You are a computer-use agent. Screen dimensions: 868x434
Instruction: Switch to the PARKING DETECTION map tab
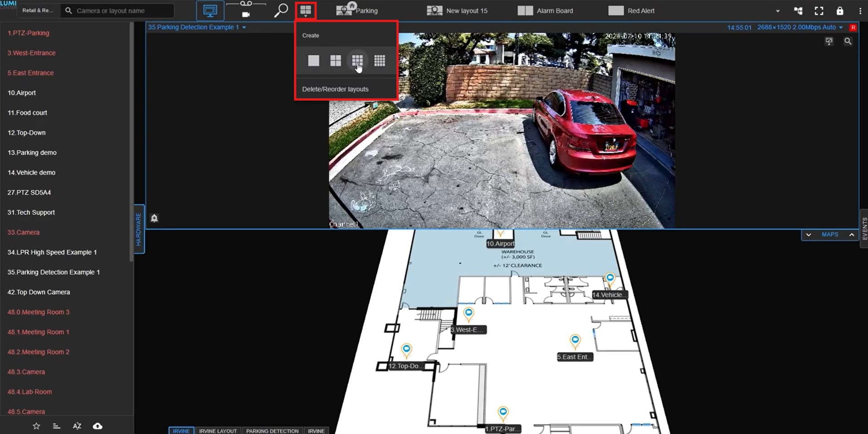pos(272,431)
